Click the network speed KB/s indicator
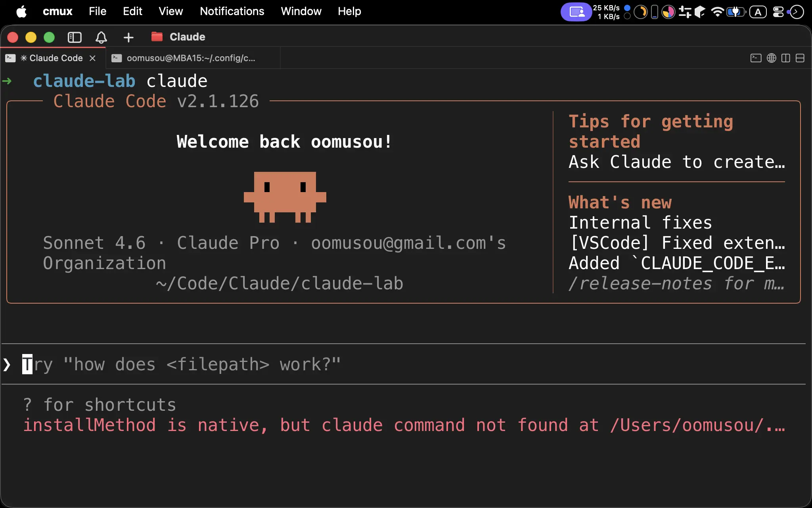This screenshot has height=508, width=812. pyautogui.click(x=607, y=12)
